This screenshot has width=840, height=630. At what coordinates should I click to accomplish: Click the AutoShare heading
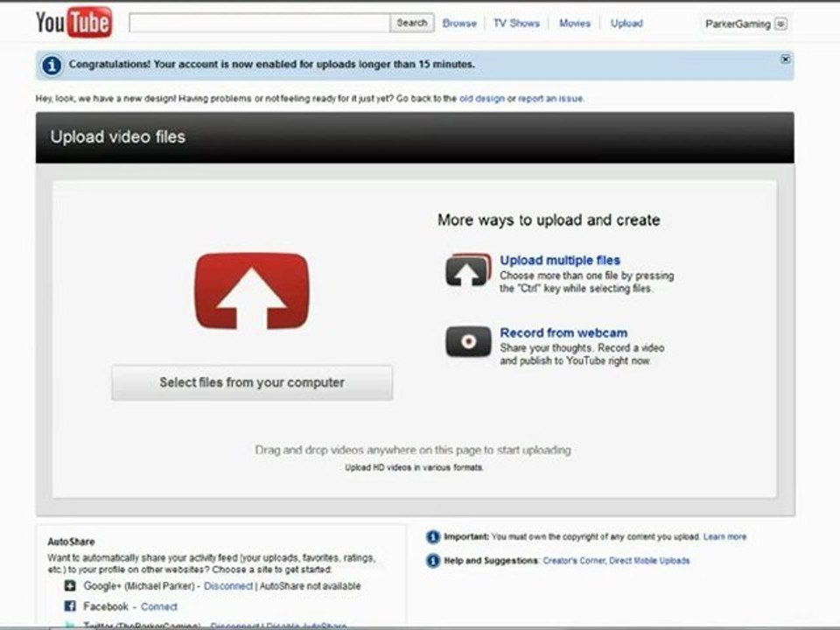[71, 542]
